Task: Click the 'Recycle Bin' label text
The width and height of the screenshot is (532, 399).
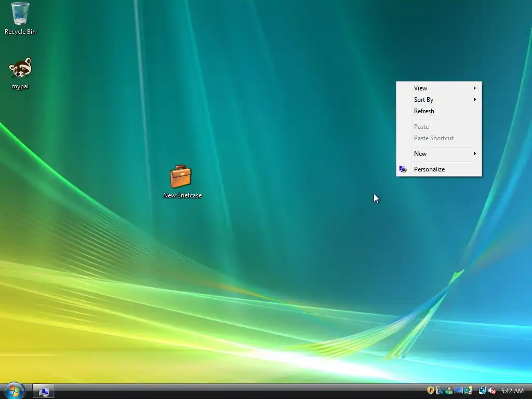Action: [20, 32]
